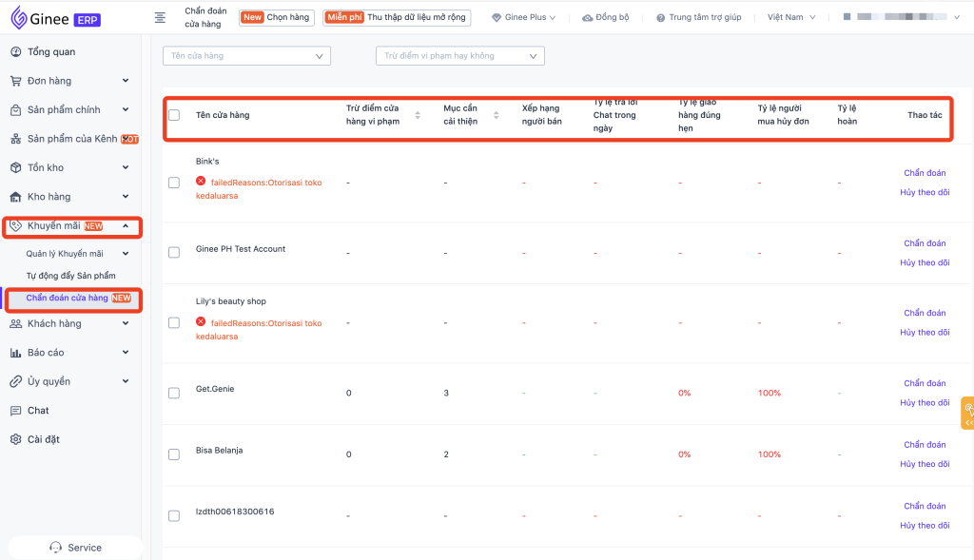Click the New Chọn hàng button
The height and width of the screenshot is (560, 974).
pos(277,17)
